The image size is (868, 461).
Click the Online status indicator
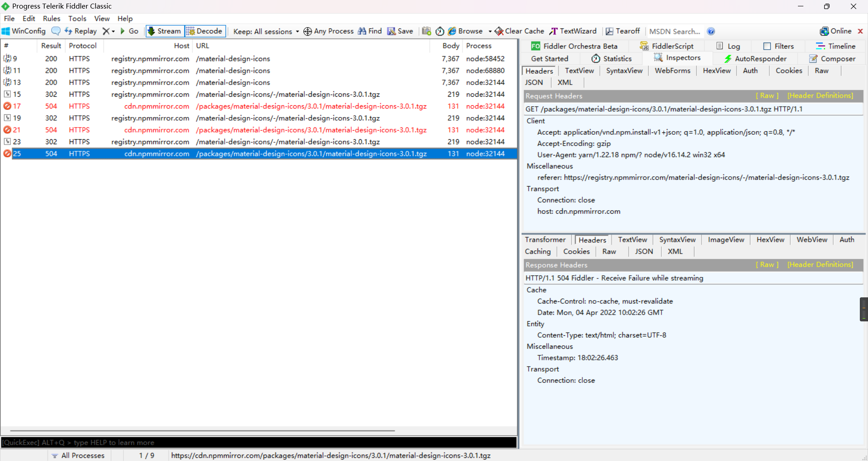coord(836,31)
